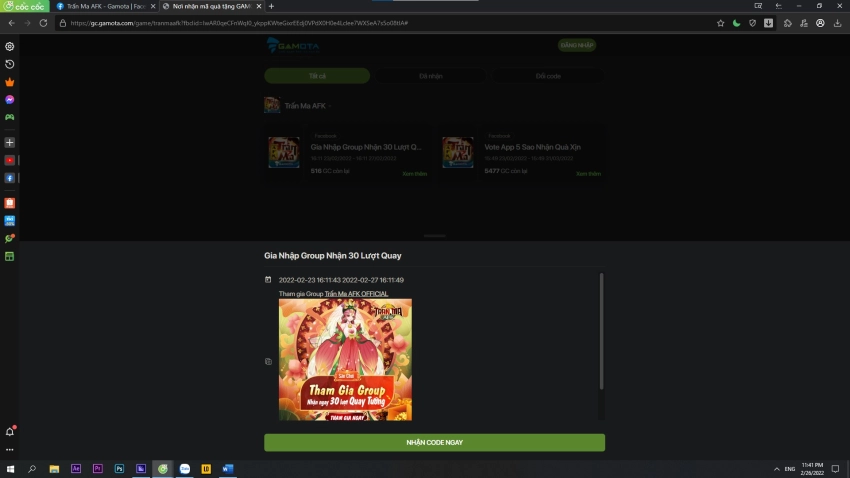Click the notification bell in sidebar
The width and height of the screenshot is (850, 478).
click(10, 431)
